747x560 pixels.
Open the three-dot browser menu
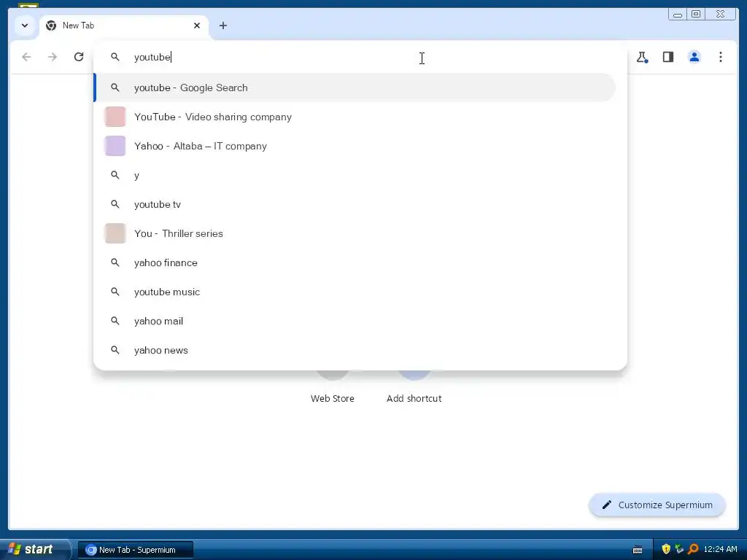pos(720,57)
